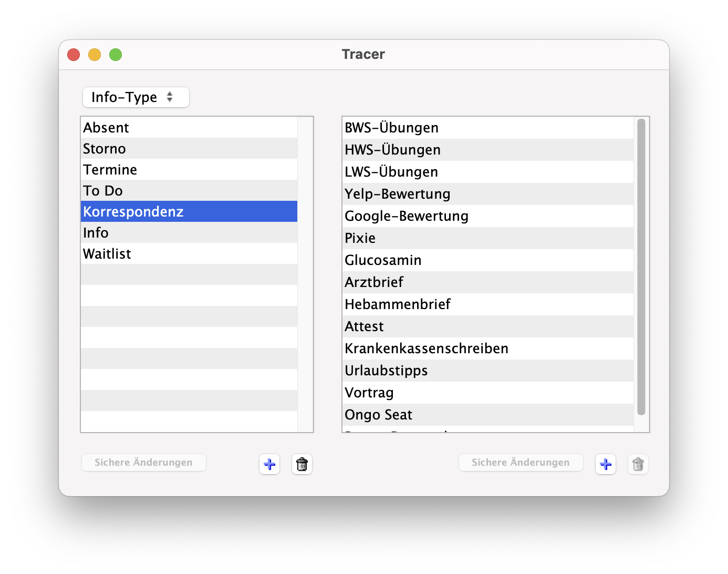Click the trash icon under left list
The image size is (728, 574).
tap(302, 464)
